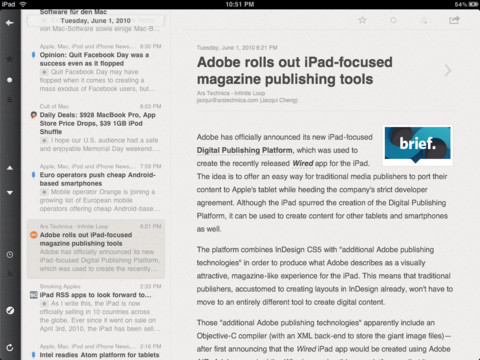Tap the 'brief.' ad thumbnail

(x=417, y=146)
